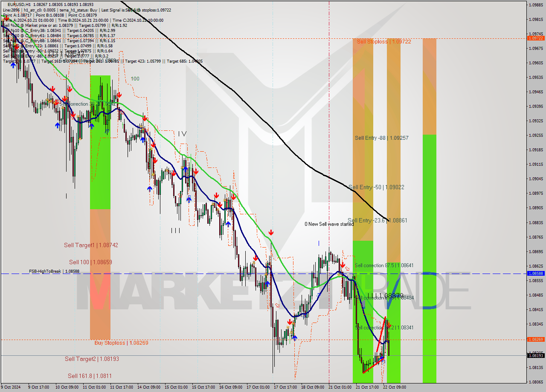546x392 pixels.
Task: Click the orange 1.08269 price axis tag
Action: pyautogui.click(x=535, y=340)
